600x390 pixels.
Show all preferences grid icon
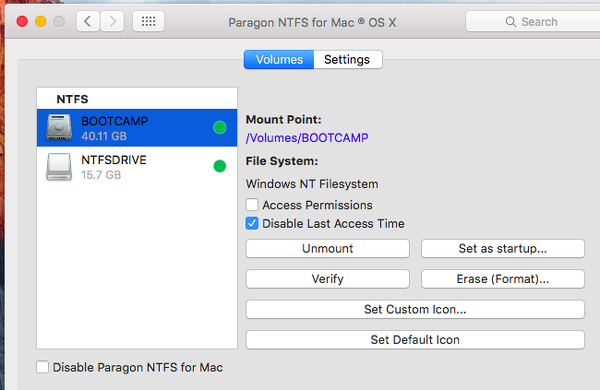[x=148, y=21]
